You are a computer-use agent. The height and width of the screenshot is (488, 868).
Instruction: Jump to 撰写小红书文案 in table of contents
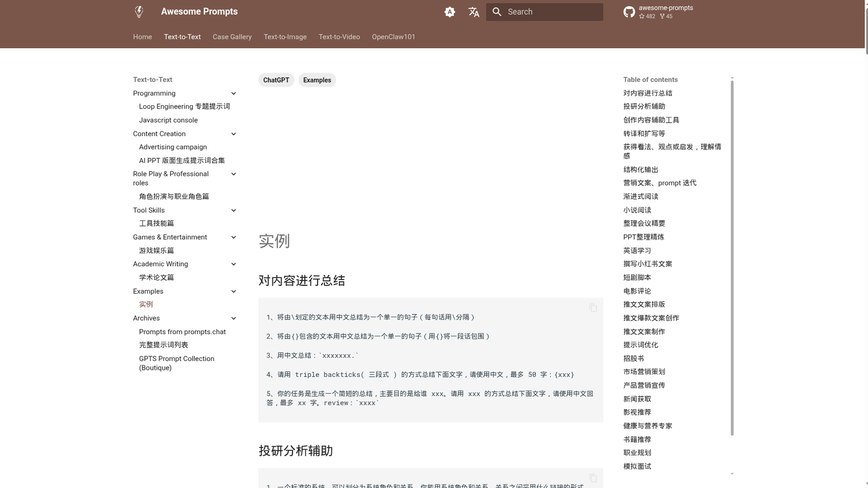point(648,264)
